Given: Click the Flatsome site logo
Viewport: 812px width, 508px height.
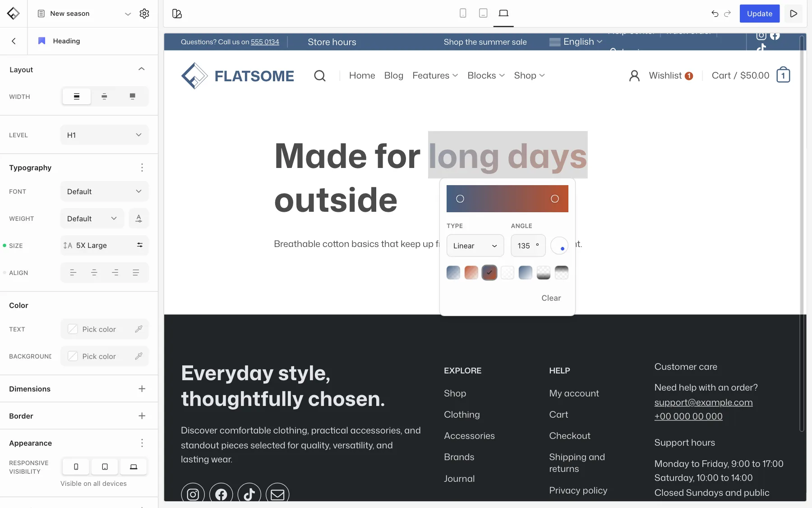Looking at the screenshot, I should coord(238,76).
